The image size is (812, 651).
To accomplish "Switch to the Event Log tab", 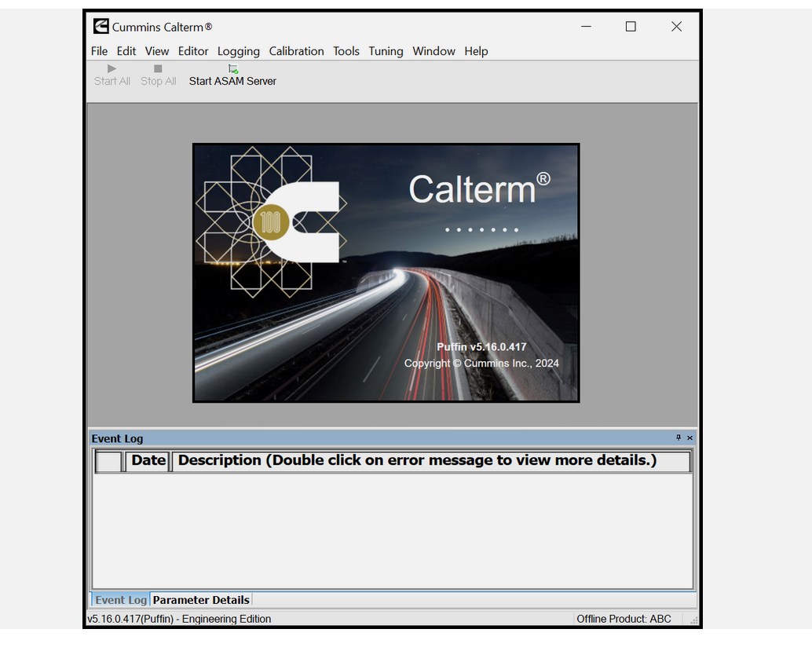I will (x=120, y=600).
